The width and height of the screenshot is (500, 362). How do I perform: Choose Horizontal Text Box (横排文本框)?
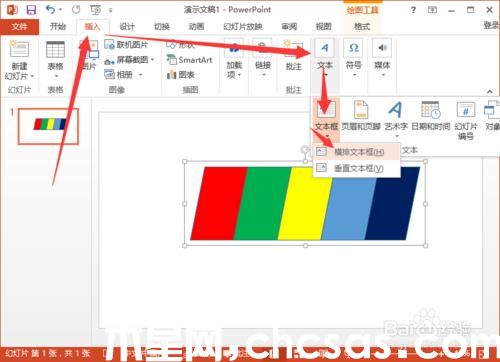point(357,152)
